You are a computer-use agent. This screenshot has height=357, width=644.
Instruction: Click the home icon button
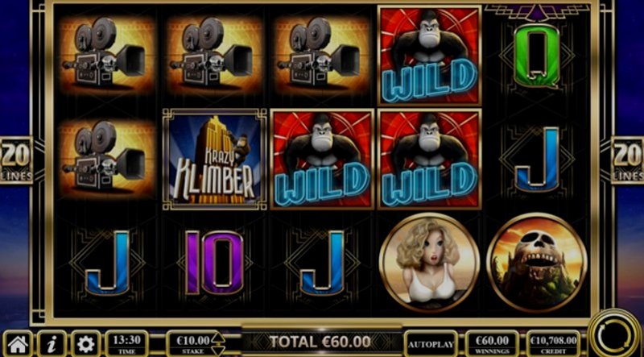click(x=18, y=343)
